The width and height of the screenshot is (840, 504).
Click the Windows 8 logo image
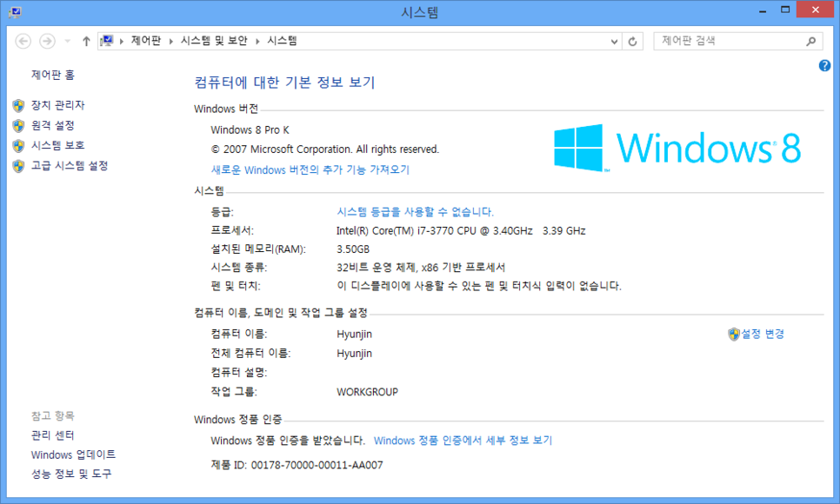pyautogui.click(x=677, y=148)
